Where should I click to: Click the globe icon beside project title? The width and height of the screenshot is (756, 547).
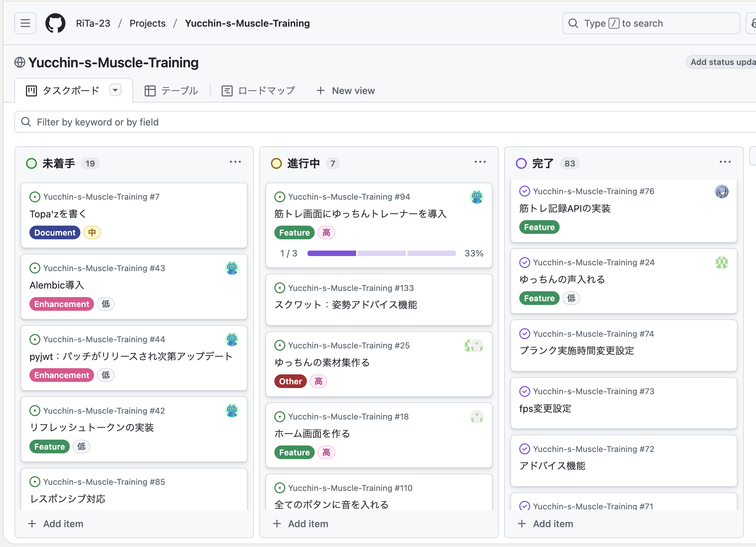pyautogui.click(x=20, y=63)
